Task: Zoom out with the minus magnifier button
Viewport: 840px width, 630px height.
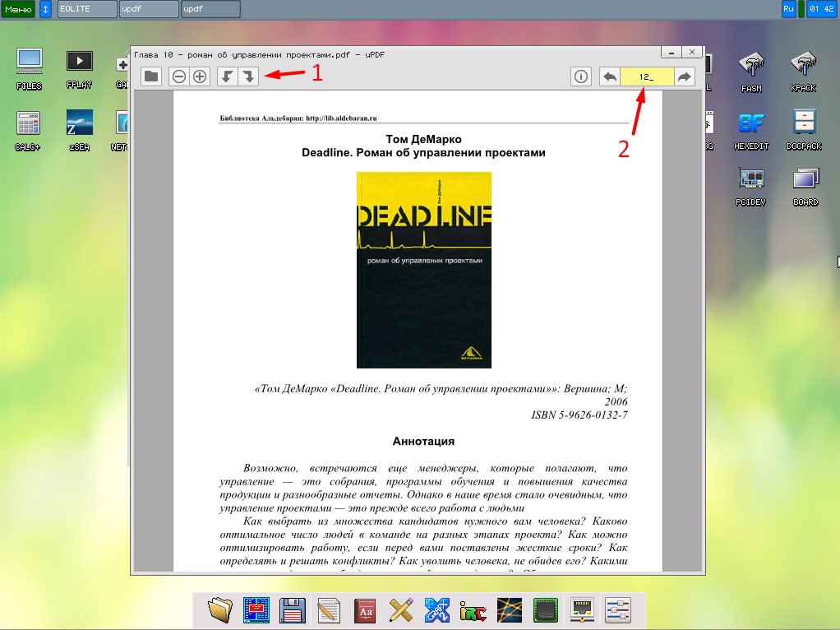Action: click(x=179, y=76)
